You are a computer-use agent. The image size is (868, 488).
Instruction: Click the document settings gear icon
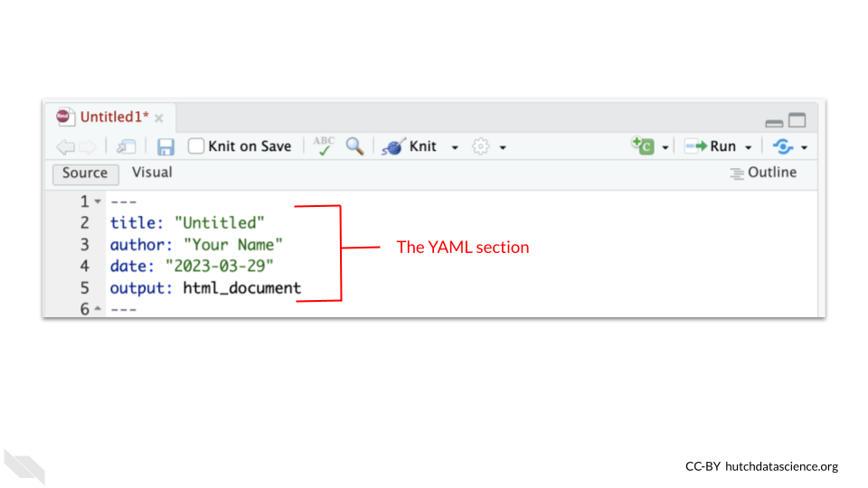(480, 146)
